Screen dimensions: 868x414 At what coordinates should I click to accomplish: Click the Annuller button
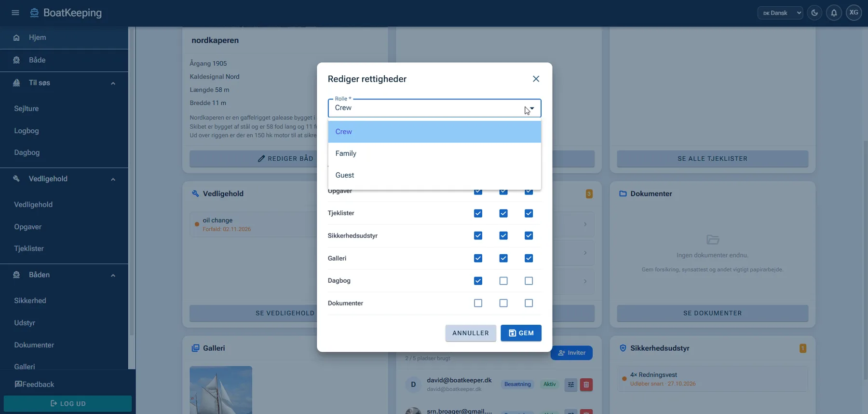(x=471, y=333)
